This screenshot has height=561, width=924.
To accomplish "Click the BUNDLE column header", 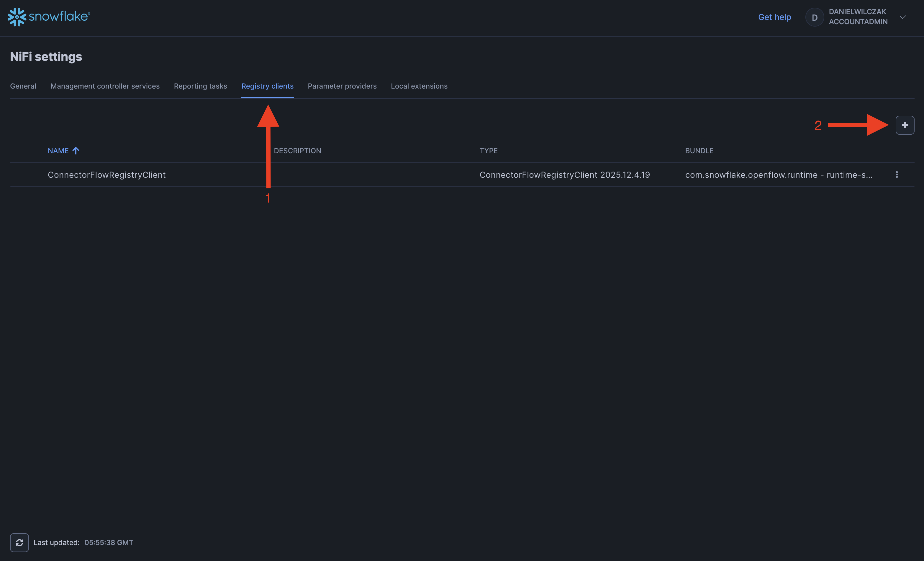I will [x=699, y=151].
